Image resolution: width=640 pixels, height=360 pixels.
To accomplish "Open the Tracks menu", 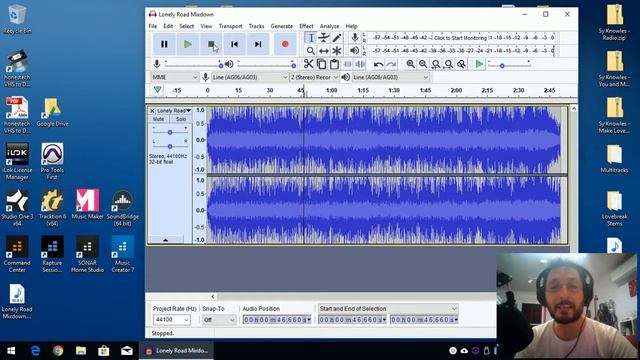I will click(x=256, y=26).
